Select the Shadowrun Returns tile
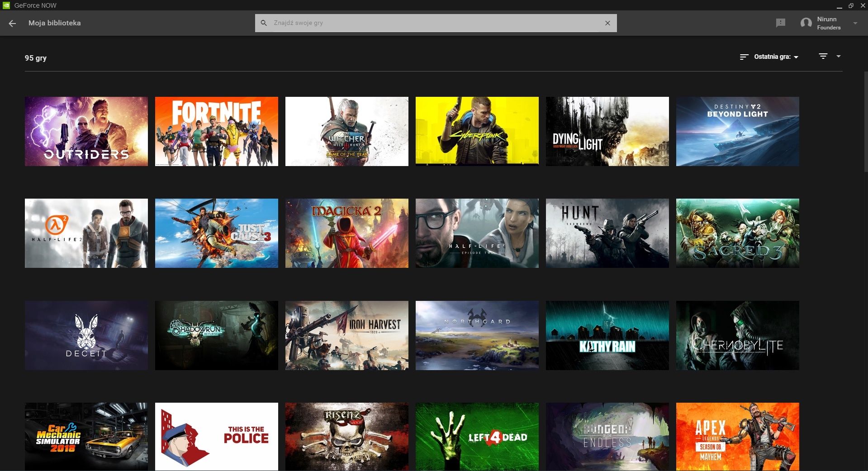This screenshot has height=471, width=868. (216, 335)
